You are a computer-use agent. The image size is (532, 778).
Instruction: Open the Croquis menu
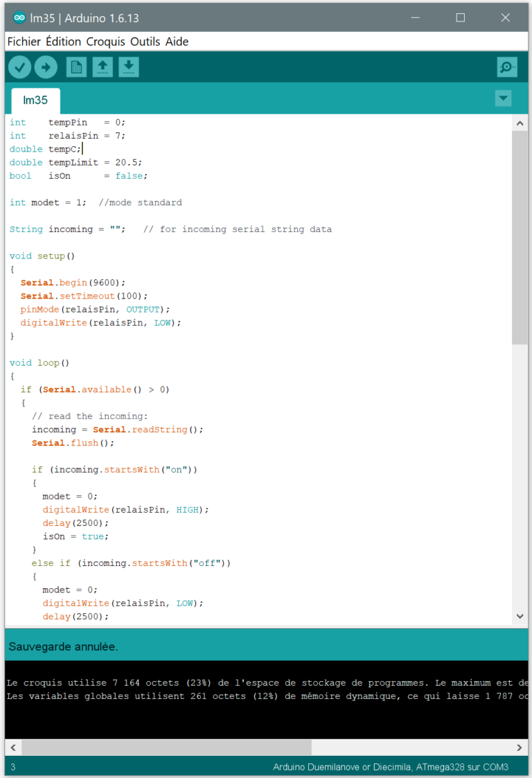click(105, 42)
